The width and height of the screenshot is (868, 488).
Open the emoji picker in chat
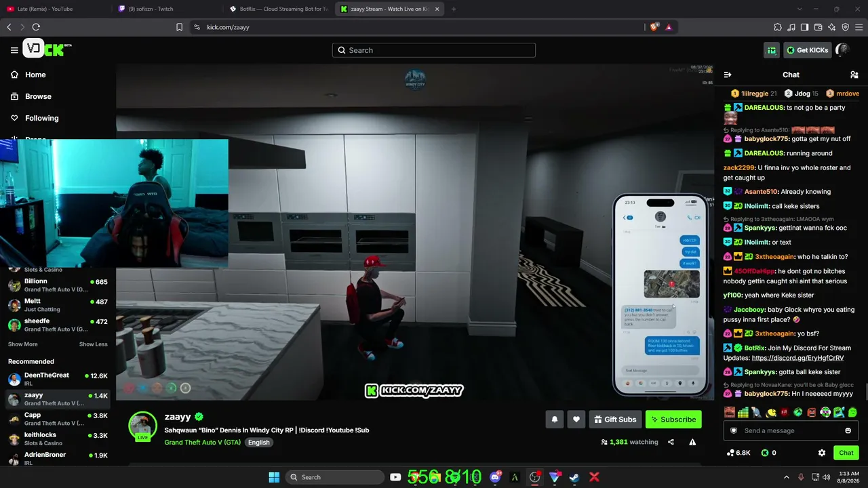click(848, 430)
